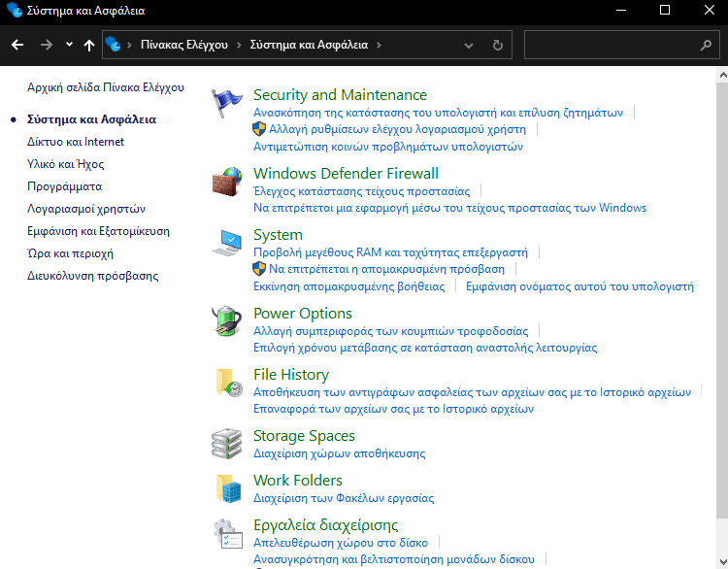Click the forward navigation arrow
Viewport: 728px width, 569px height.
point(46,45)
